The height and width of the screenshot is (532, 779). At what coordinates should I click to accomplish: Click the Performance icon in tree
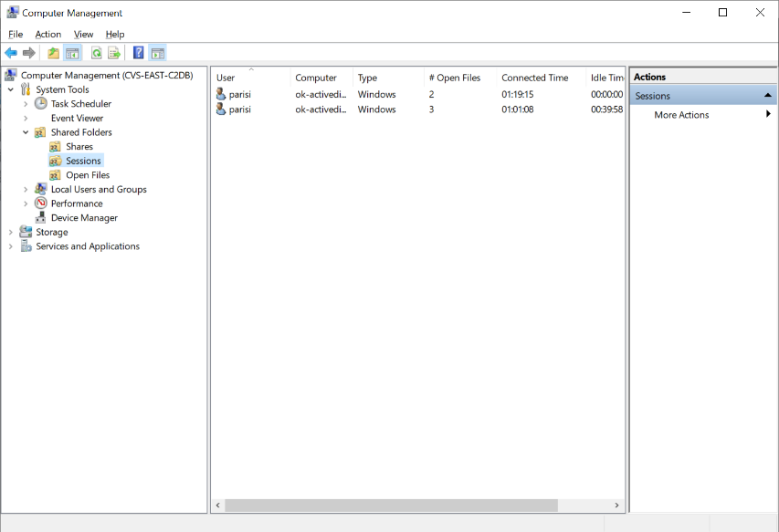pos(41,203)
